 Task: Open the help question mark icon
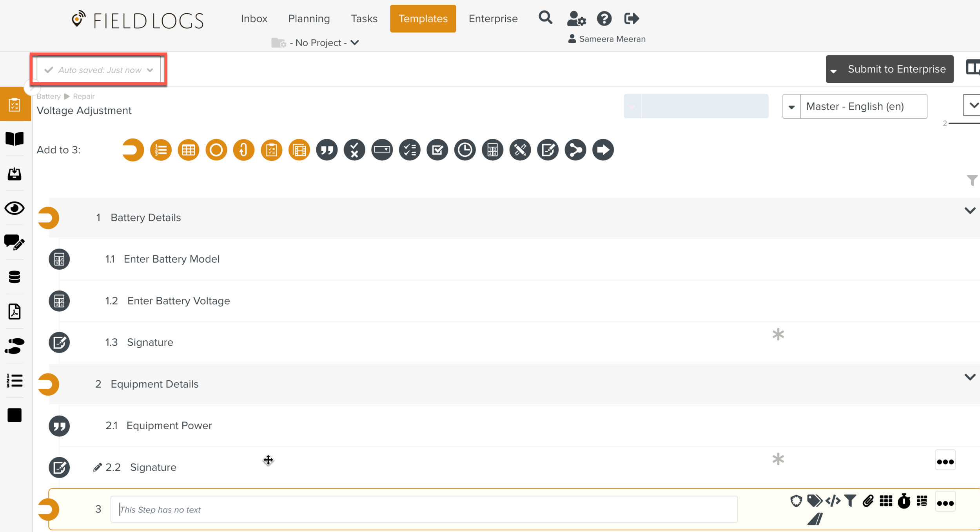(x=604, y=18)
